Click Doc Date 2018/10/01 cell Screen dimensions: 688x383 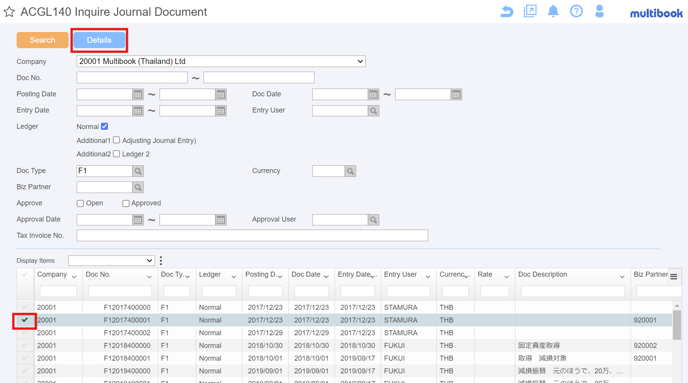311,358
